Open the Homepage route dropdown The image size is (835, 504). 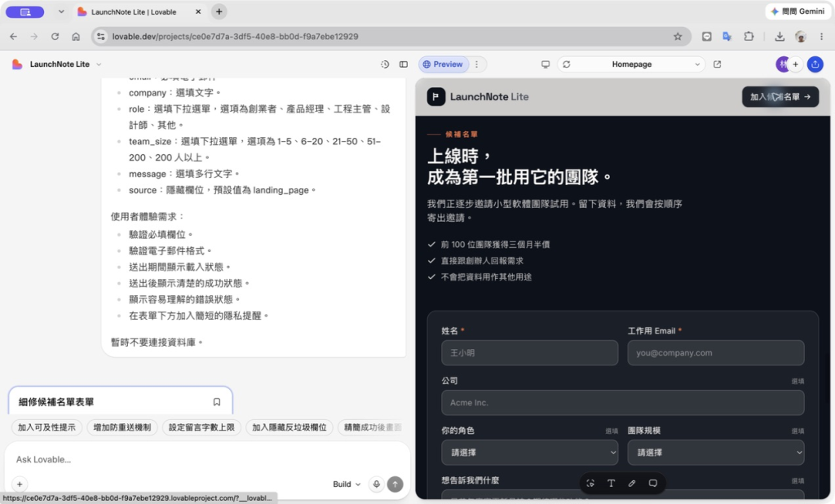(x=632, y=64)
